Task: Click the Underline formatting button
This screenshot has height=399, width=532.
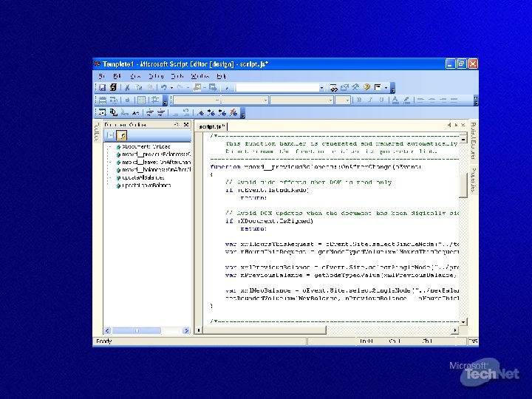Action: coord(381,100)
